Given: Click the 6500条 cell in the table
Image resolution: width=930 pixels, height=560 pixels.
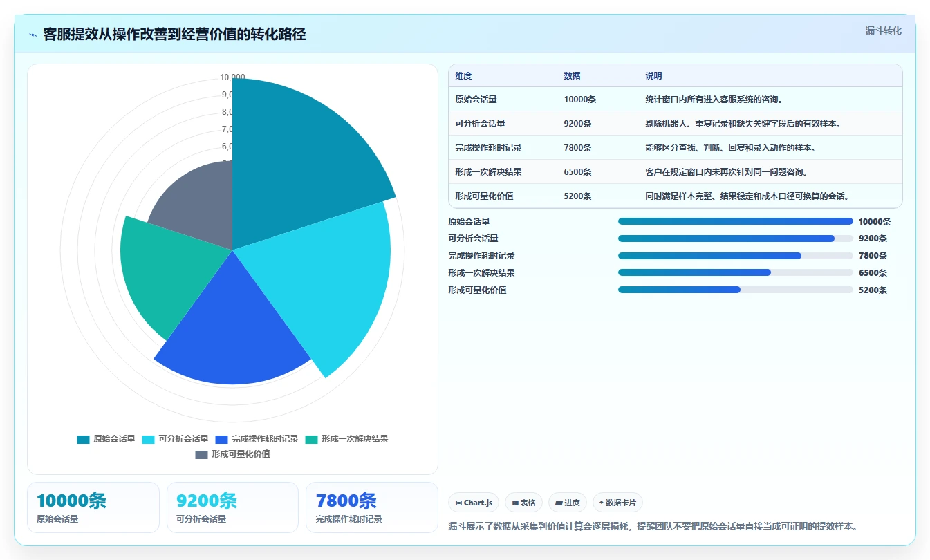Looking at the screenshot, I should [577, 172].
